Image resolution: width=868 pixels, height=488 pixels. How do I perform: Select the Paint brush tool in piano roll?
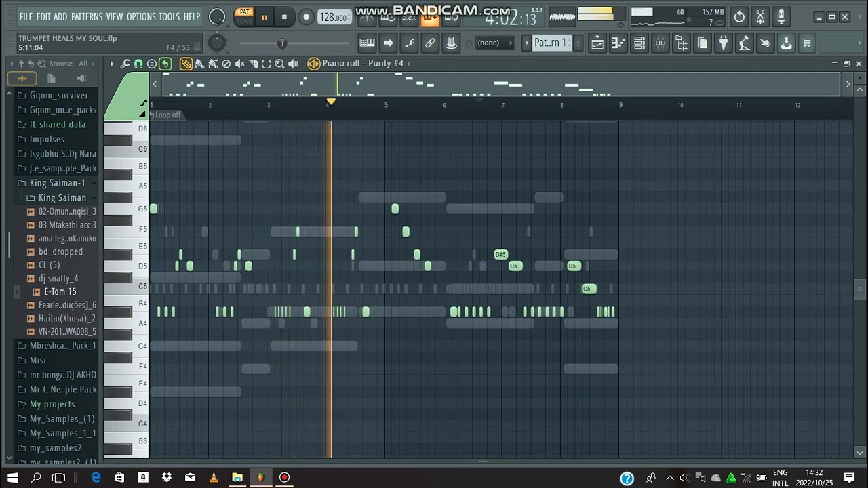click(199, 64)
